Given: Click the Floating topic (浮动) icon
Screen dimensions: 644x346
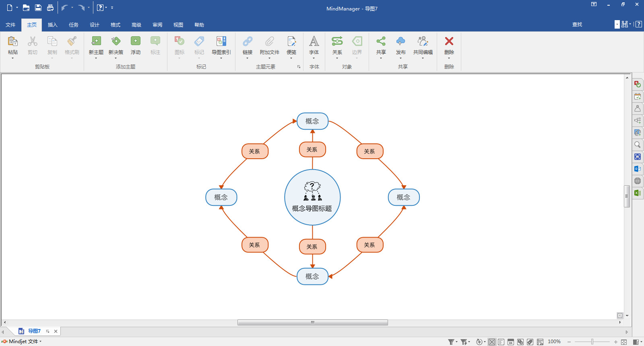Looking at the screenshot, I should click(x=136, y=41).
